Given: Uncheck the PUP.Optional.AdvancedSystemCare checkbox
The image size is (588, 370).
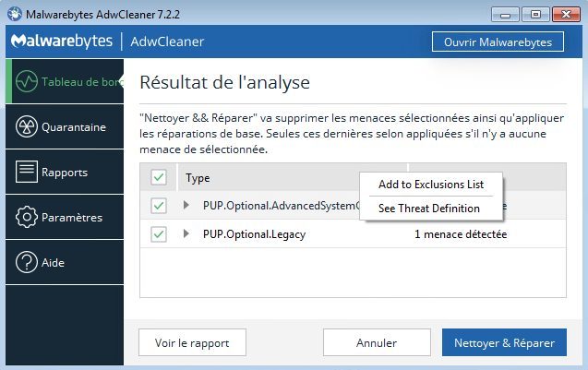Looking at the screenshot, I should coord(159,205).
